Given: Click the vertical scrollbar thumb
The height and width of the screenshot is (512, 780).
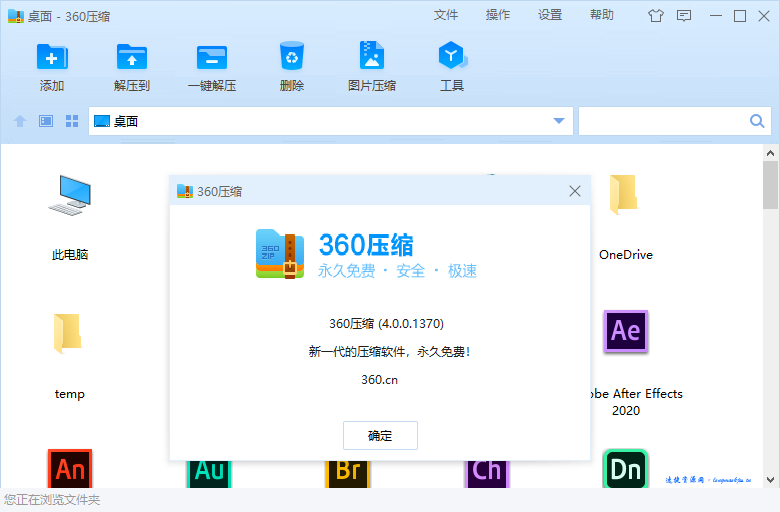Looking at the screenshot, I should pyautogui.click(x=770, y=185).
